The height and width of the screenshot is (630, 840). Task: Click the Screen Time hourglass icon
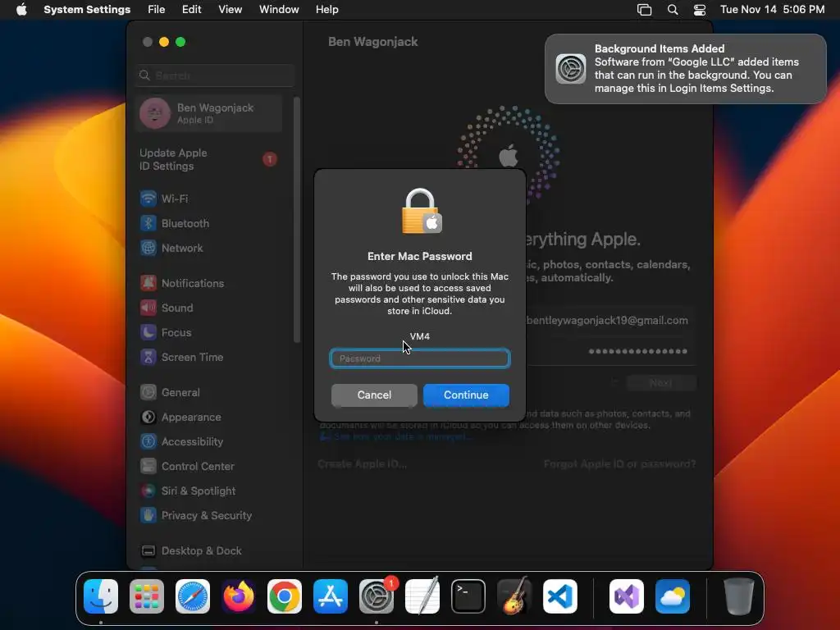148,357
